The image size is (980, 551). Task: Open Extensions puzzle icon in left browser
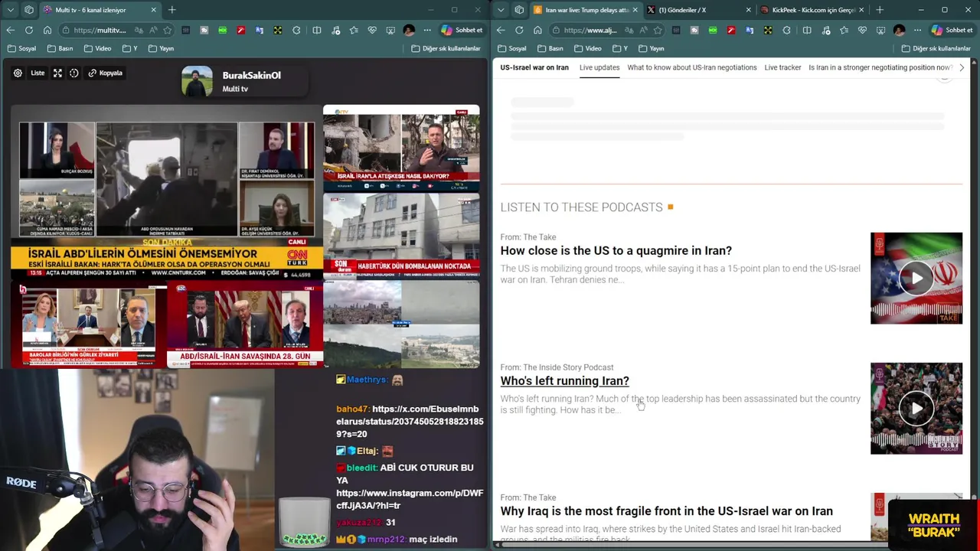[x=296, y=30]
